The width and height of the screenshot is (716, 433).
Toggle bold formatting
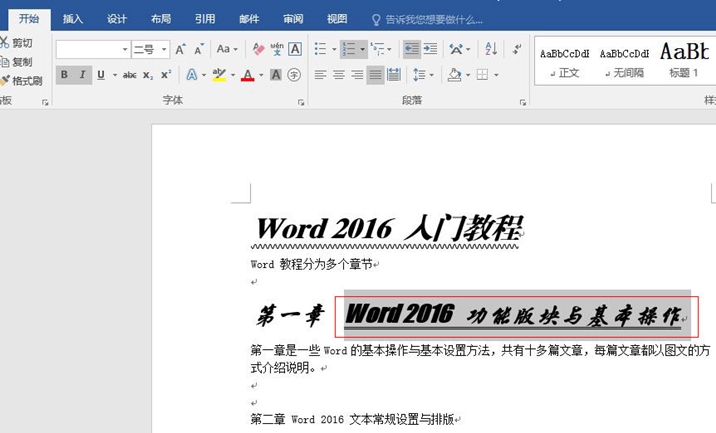(64, 74)
